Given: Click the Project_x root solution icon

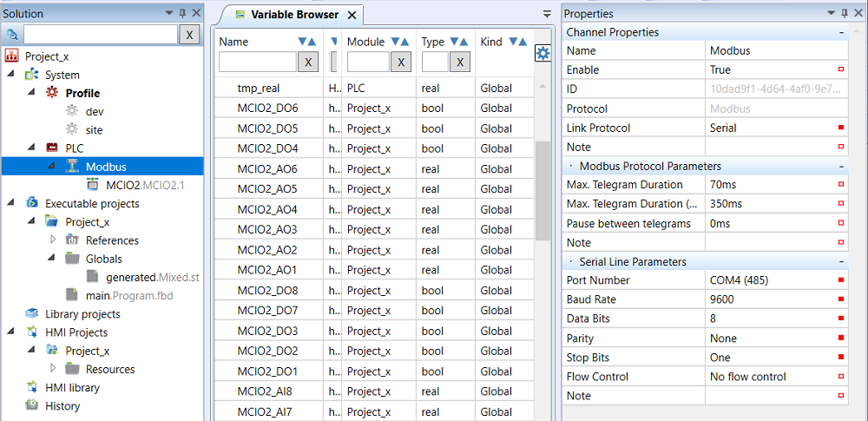Looking at the screenshot, I should tap(11, 56).
